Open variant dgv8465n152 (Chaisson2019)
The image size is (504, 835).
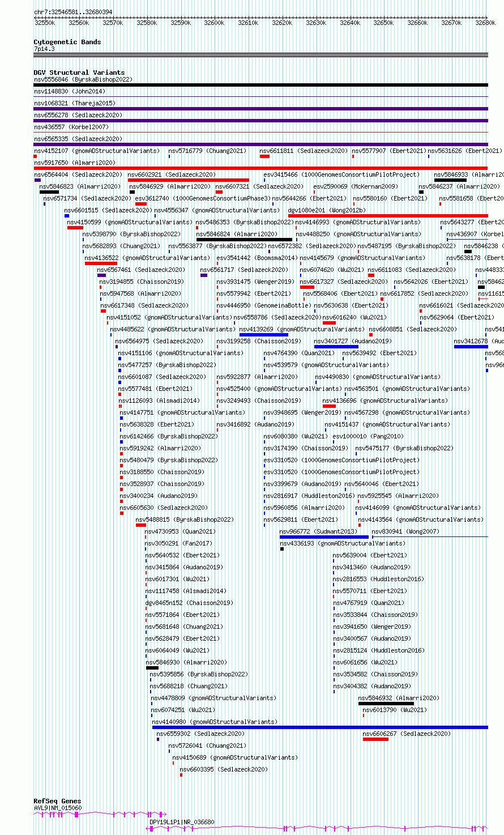(x=189, y=603)
